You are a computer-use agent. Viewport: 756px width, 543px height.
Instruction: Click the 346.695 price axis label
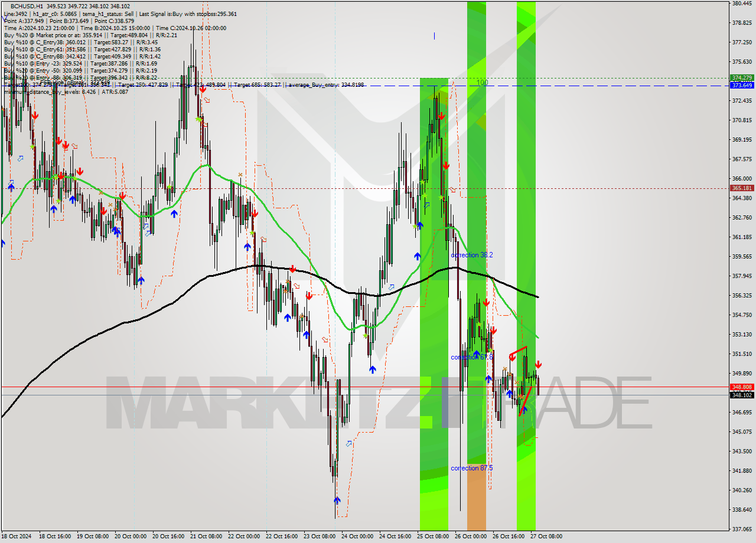[x=742, y=413]
